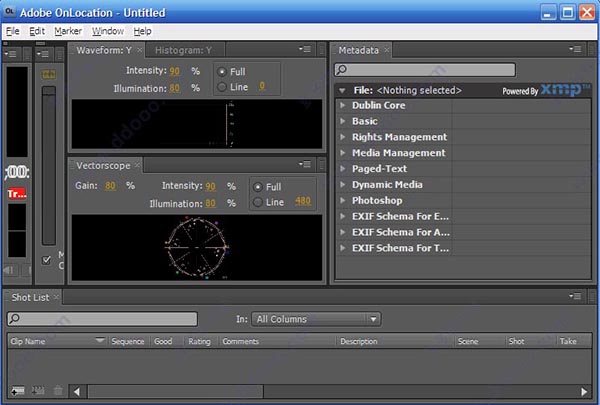Open the Marker menu

68,31
